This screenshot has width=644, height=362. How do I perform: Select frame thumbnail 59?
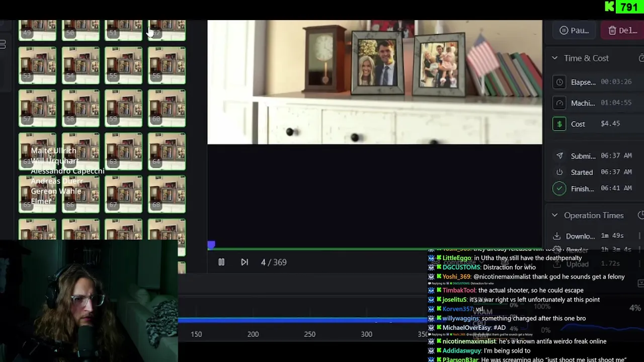pyautogui.click(x=124, y=108)
